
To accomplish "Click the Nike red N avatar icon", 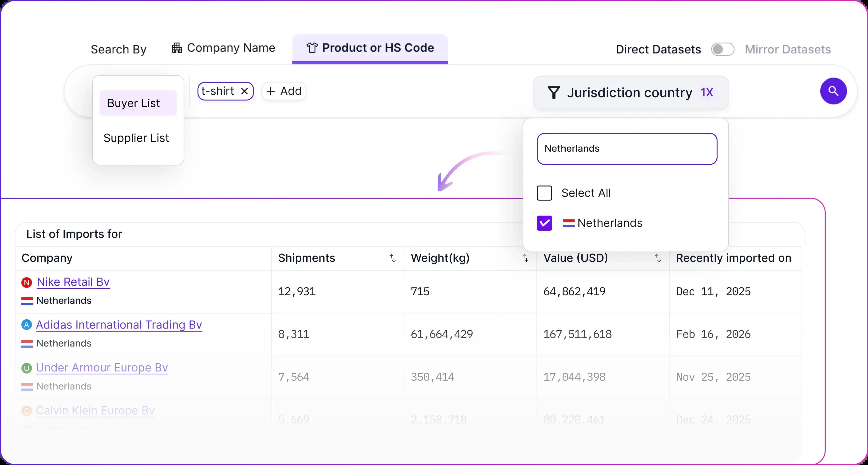I will tap(27, 282).
